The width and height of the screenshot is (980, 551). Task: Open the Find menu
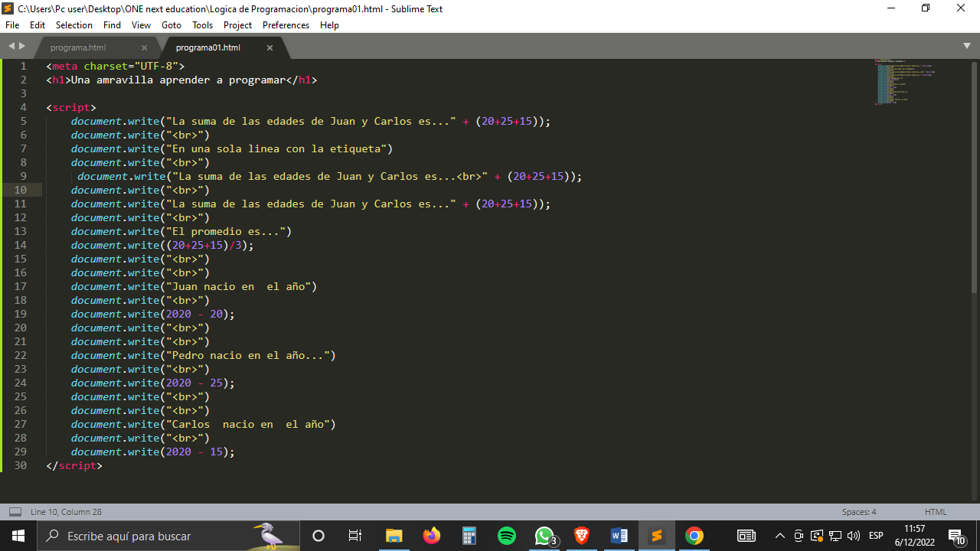point(112,25)
